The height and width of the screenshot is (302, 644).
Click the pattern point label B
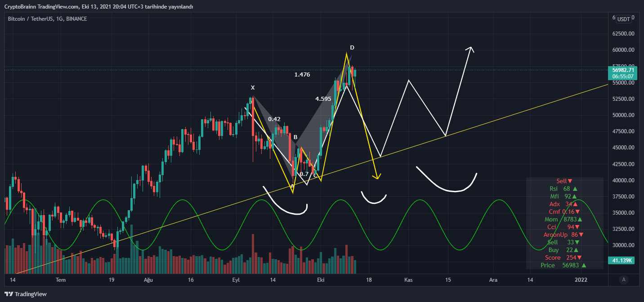295,137
